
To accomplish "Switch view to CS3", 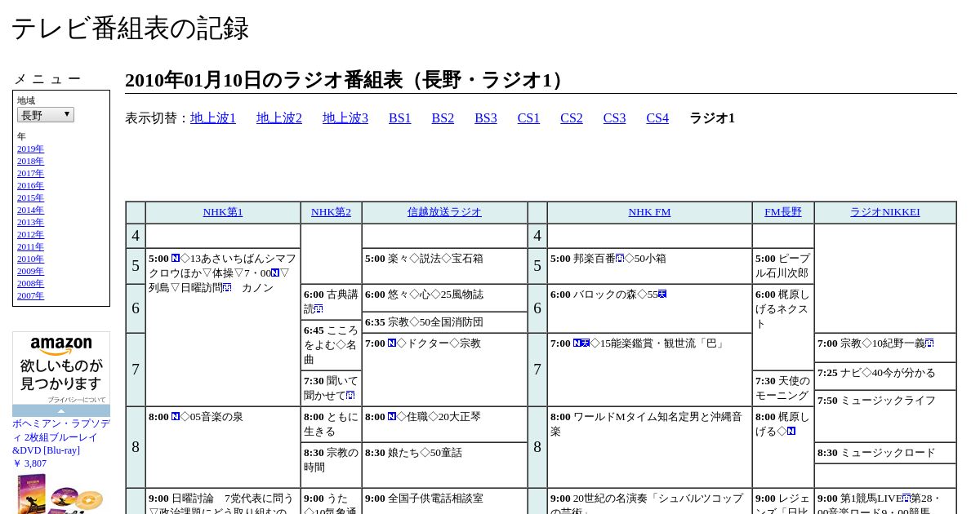I will [x=614, y=118].
